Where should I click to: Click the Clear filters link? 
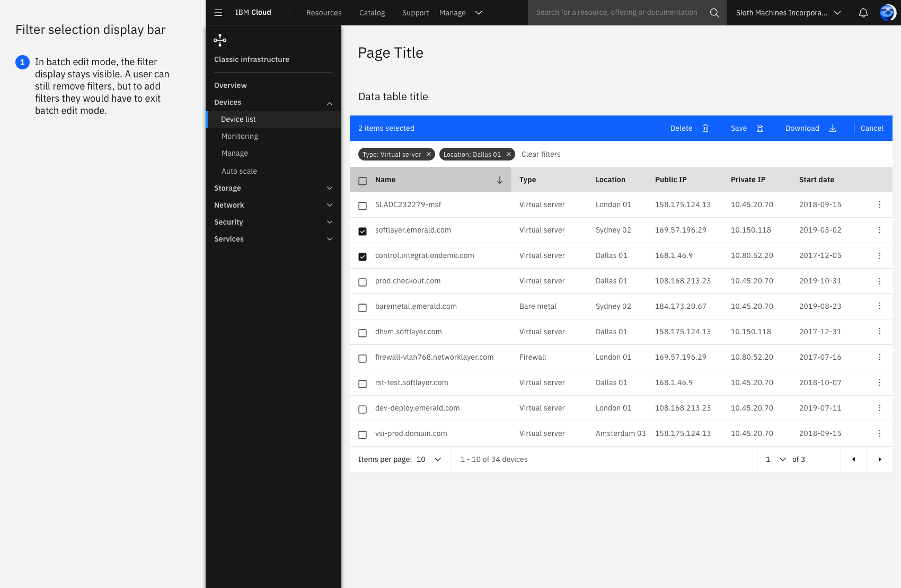(x=541, y=154)
